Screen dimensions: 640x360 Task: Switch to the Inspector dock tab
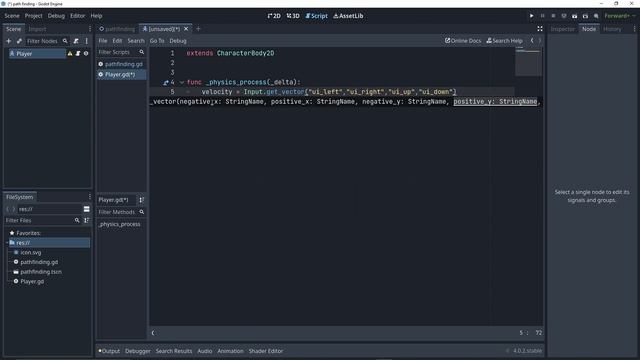(x=562, y=29)
